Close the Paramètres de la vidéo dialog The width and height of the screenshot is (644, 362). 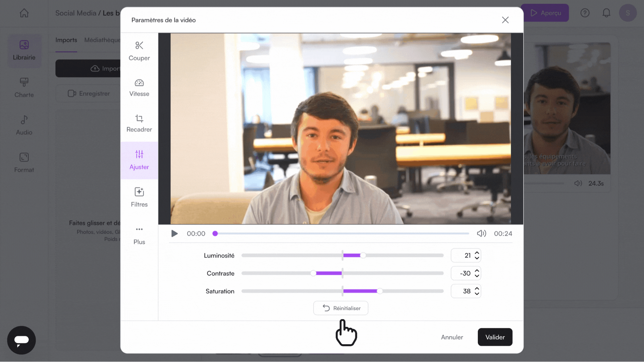click(x=505, y=20)
